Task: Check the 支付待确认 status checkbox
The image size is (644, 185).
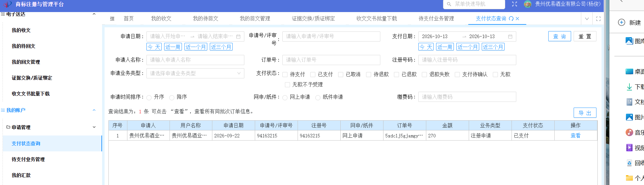Action: click(x=457, y=75)
